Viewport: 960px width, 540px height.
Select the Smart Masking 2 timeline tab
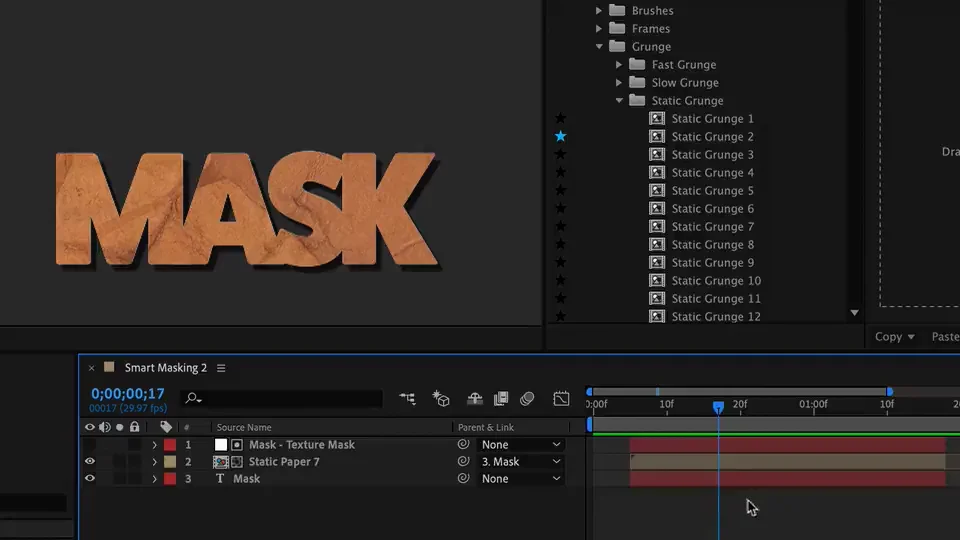pyautogui.click(x=165, y=368)
